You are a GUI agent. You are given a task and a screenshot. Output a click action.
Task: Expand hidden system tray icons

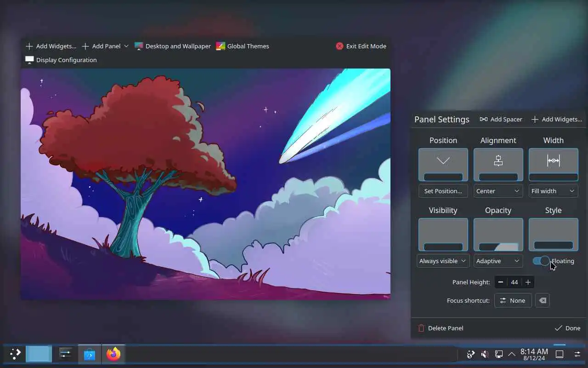tap(512, 354)
